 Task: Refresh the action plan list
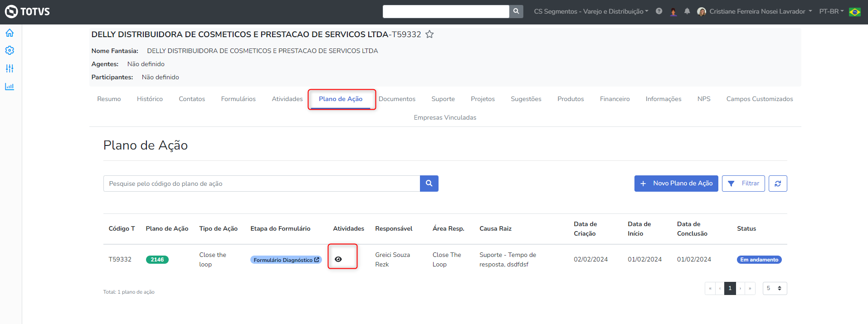778,184
